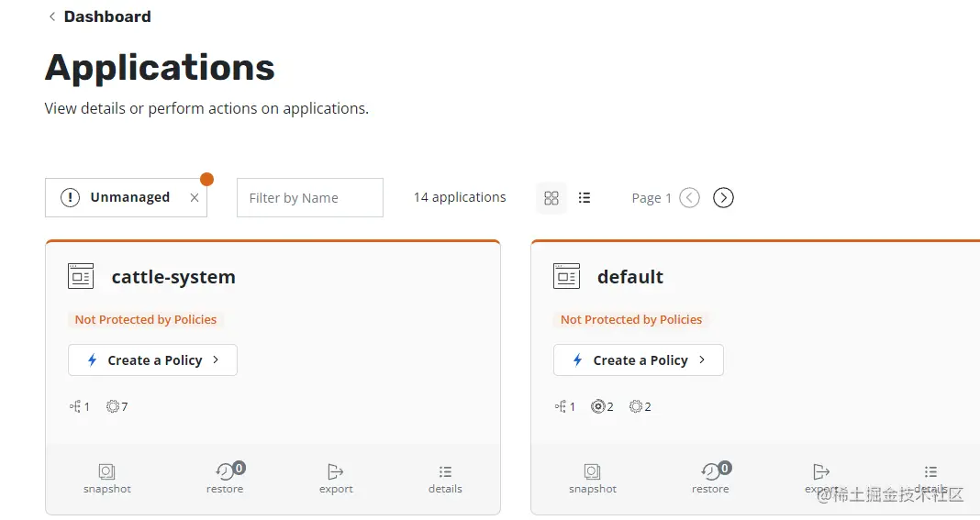Restore default application

pyautogui.click(x=710, y=479)
